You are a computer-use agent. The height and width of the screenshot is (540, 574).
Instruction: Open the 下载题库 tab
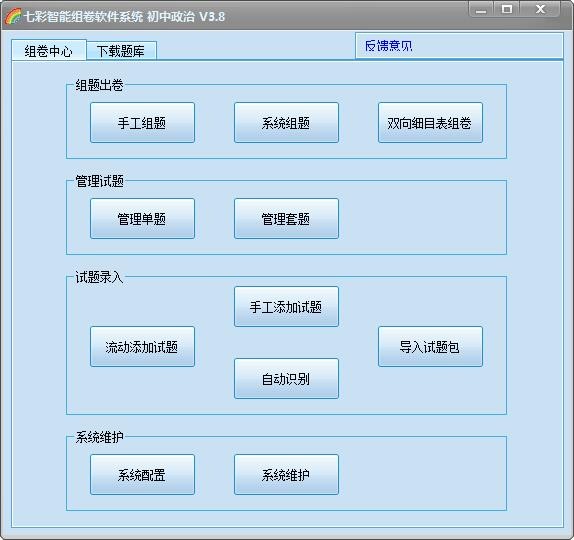click(121, 51)
